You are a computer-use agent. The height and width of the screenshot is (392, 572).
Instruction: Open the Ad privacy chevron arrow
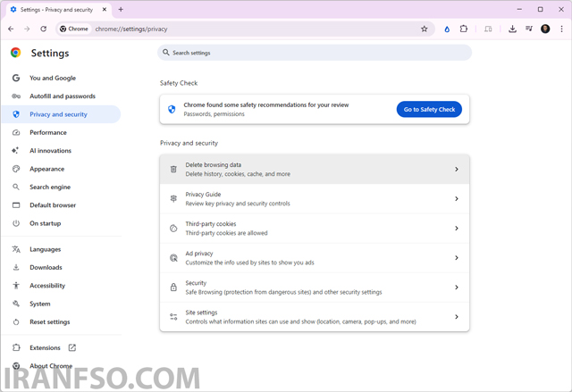(457, 257)
